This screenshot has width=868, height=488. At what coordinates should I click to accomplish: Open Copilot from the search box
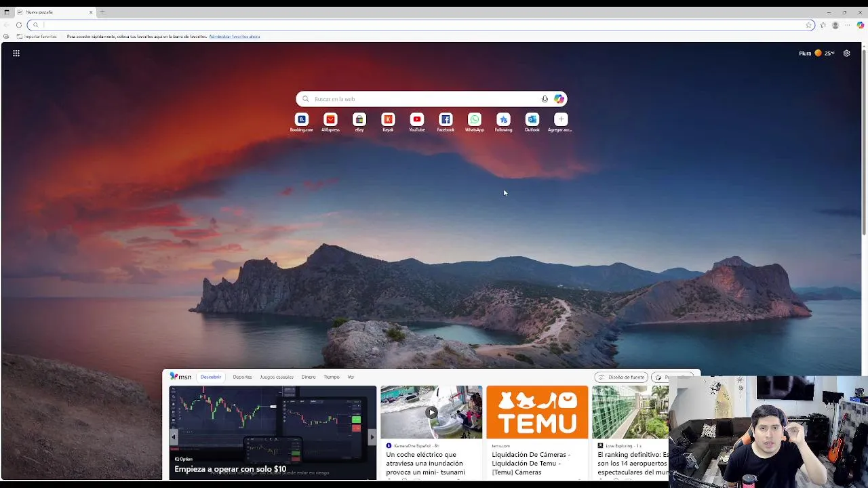[x=559, y=99]
